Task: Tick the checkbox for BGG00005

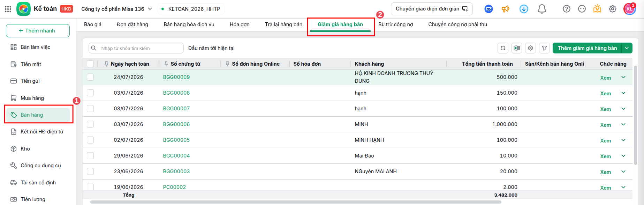Action: tap(90, 140)
